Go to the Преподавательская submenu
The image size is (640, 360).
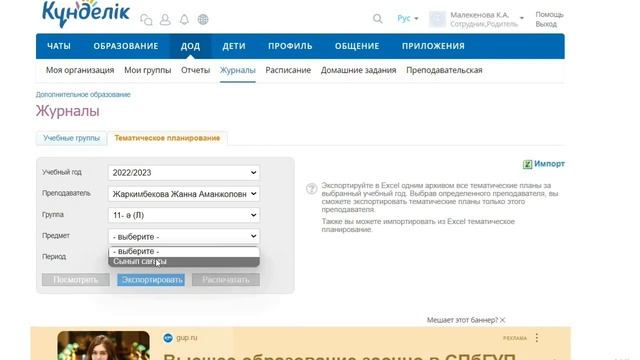[444, 70]
